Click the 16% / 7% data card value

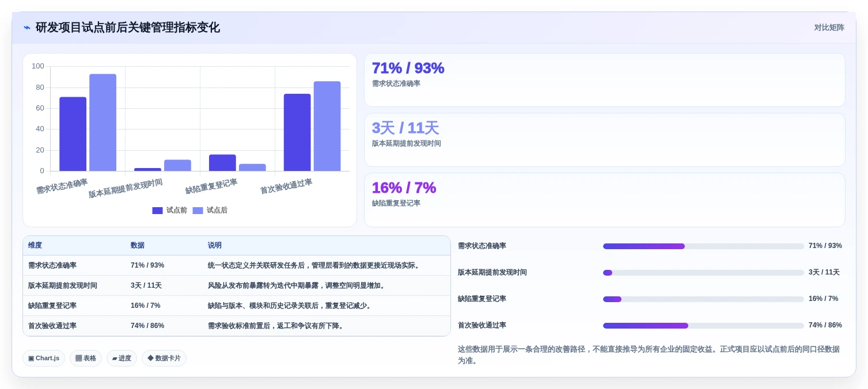[x=404, y=188]
